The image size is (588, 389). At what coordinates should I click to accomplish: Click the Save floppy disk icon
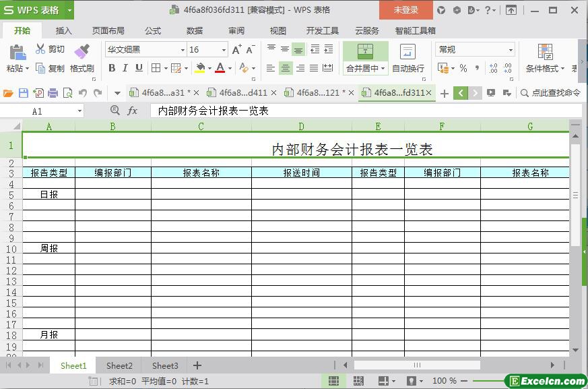point(24,93)
